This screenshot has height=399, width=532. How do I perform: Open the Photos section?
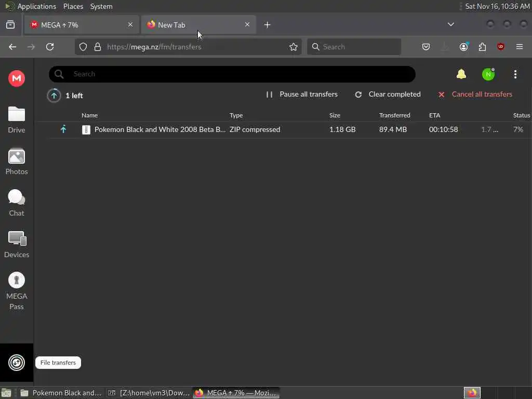pyautogui.click(x=16, y=162)
